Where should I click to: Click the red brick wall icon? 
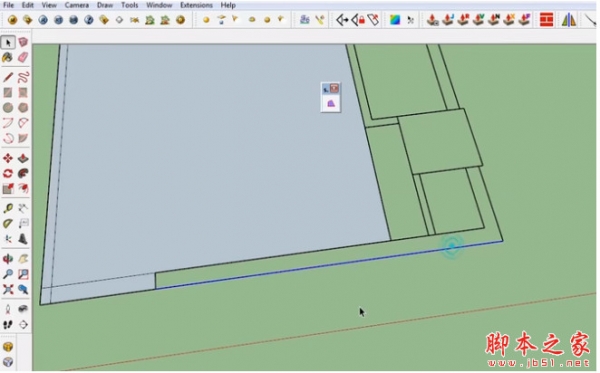(546, 20)
